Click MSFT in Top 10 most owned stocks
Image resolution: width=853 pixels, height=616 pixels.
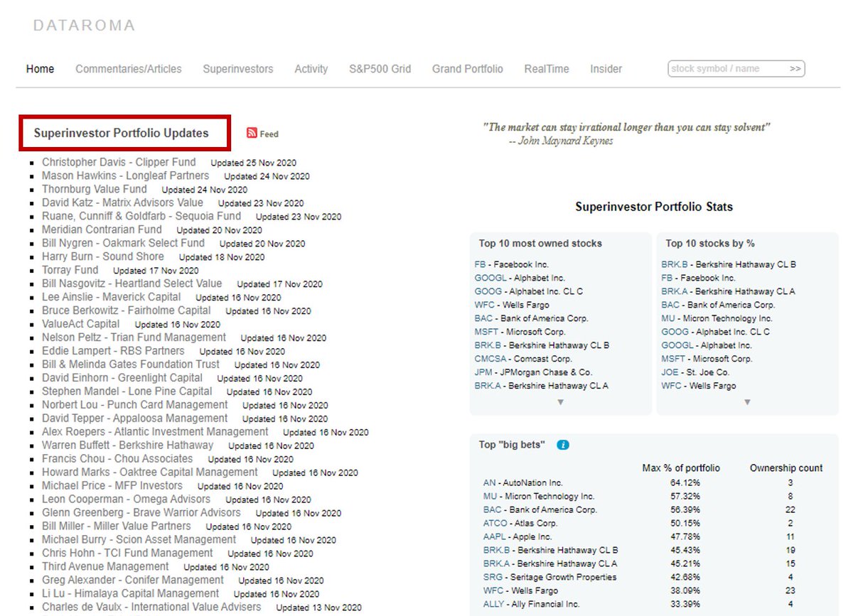pos(486,332)
